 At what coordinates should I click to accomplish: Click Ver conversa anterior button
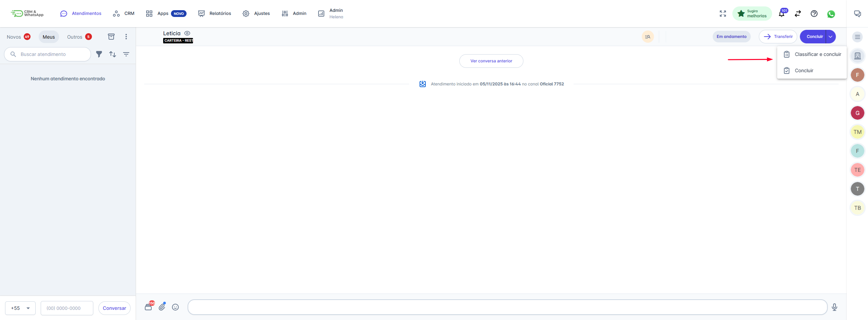[x=491, y=61]
